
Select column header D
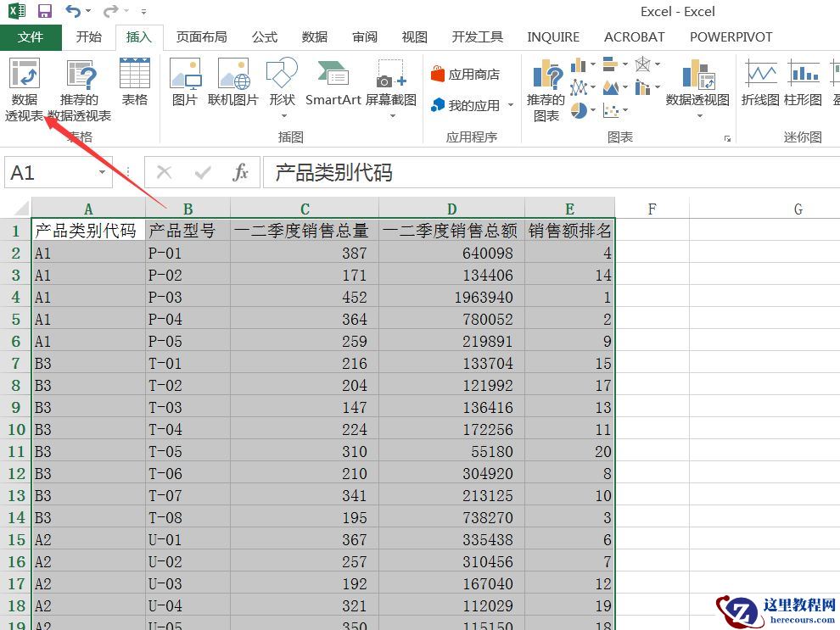pos(451,209)
